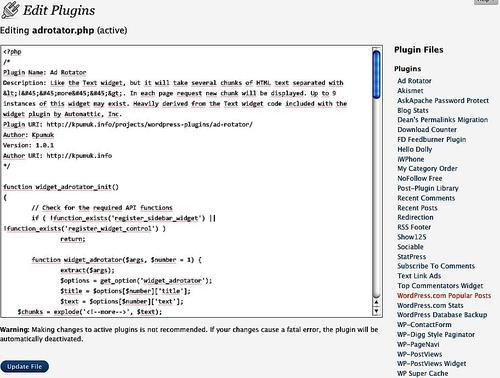The width and height of the screenshot is (500, 378).
Task: Click the 'return;' code line
Action: coord(73,239)
